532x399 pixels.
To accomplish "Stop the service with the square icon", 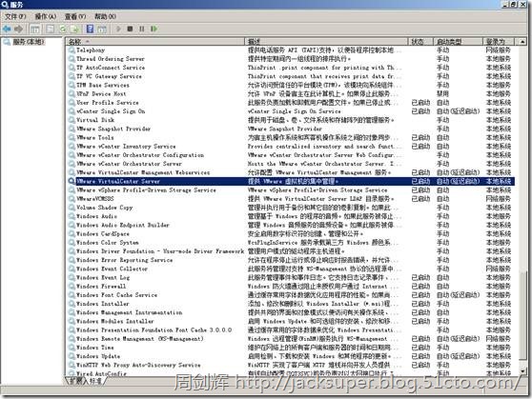I will (x=130, y=30).
